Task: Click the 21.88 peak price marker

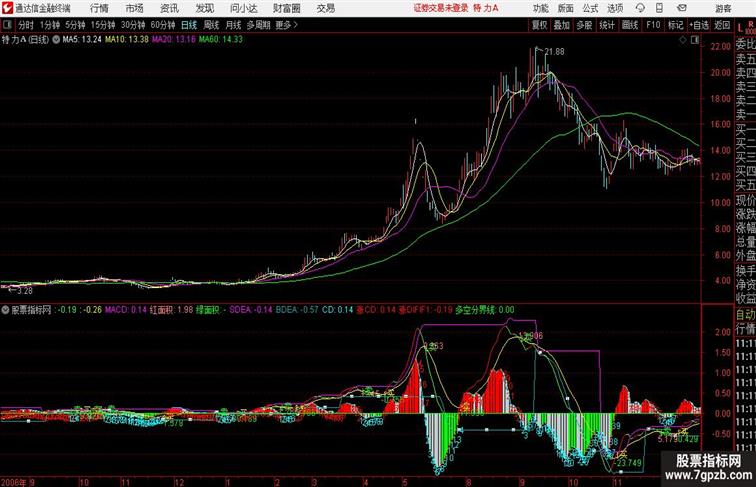Action: pyautogui.click(x=554, y=52)
